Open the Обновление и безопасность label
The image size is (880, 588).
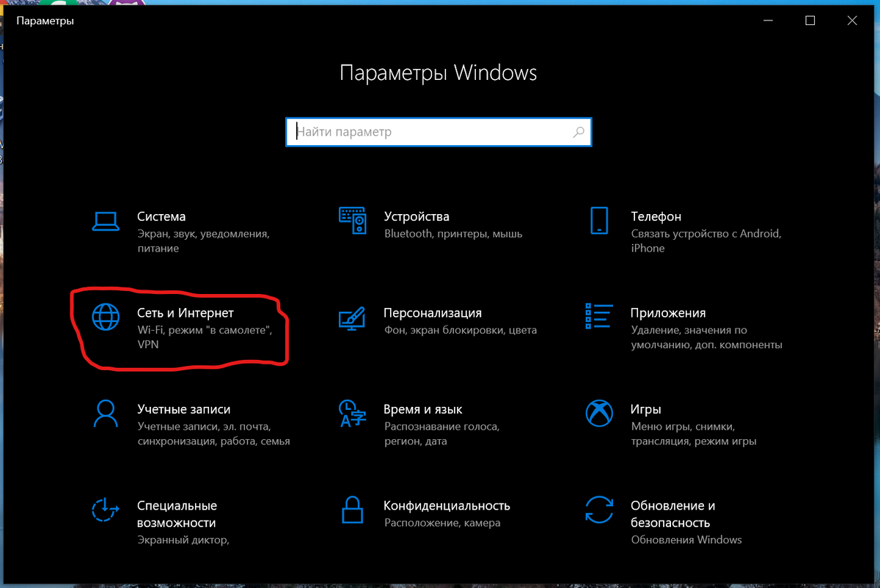672,514
